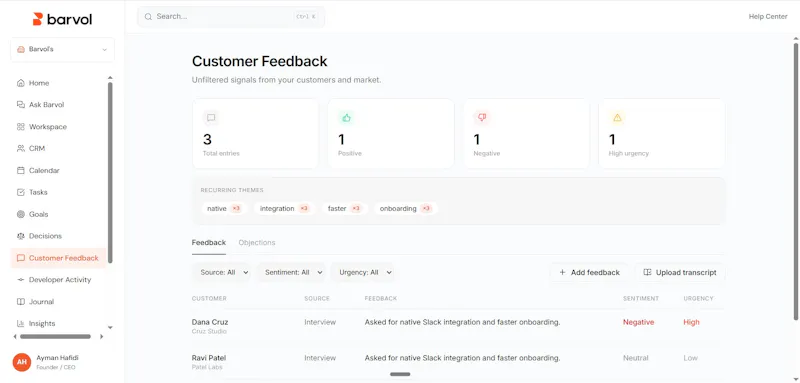Click the Barvol's workspace store icon
This screenshot has height=383, width=800.
[x=21, y=49]
